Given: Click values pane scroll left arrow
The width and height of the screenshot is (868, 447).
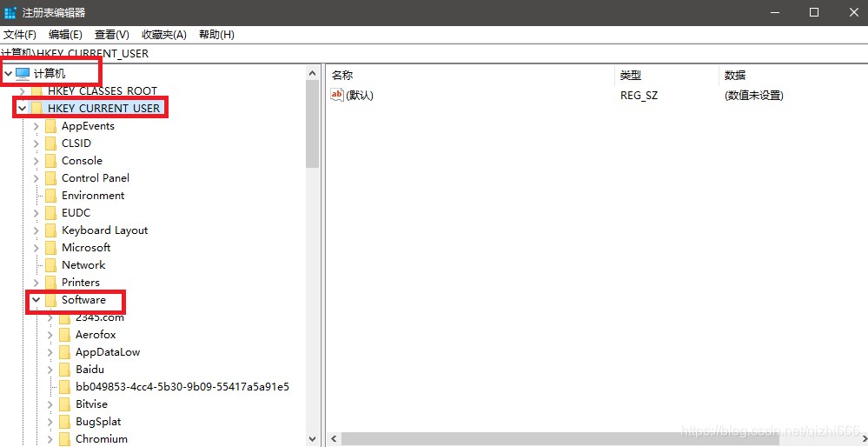Looking at the screenshot, I should coord(334,439).
